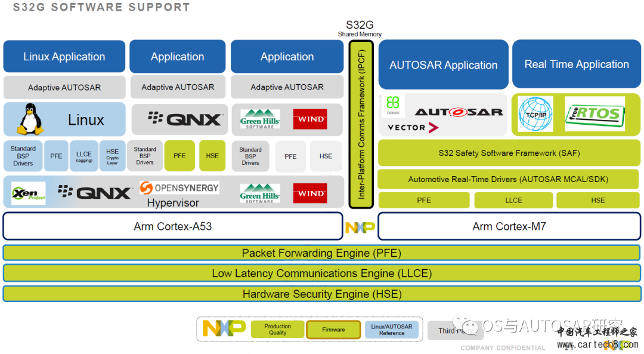
Task: Click the Arm Cortex-M7 box
Action: click(x=509, y=226)
